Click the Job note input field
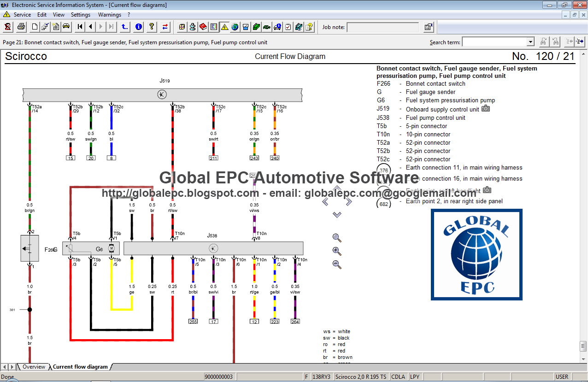 (x=382, y=27)
